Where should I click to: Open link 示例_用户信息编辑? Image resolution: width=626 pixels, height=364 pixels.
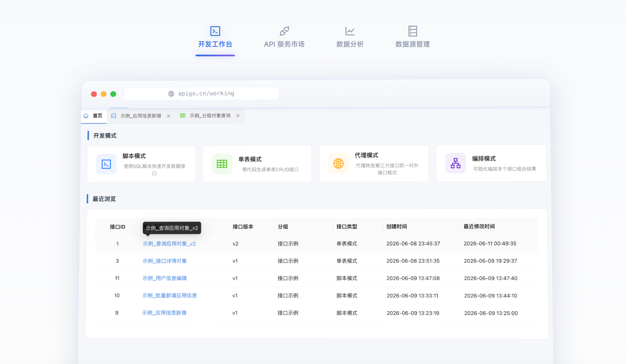click(x=164, y=278)
